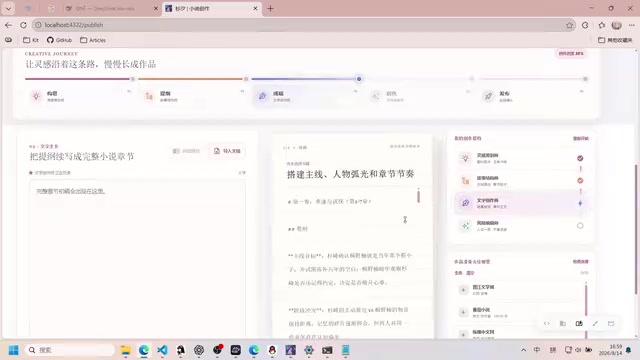Click the import document button
This screenshot has width=640, height=360.
pyautogui.click(x=227, y=151)
